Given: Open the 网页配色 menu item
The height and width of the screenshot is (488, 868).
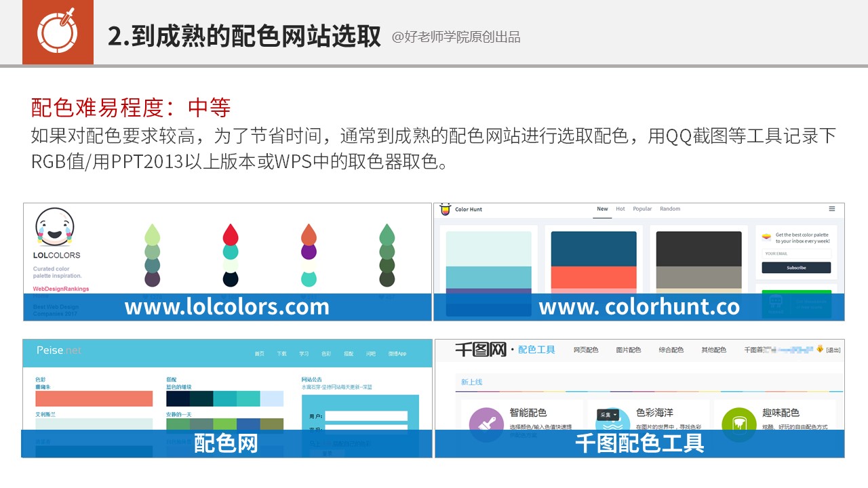Looking at the screenshot, I should click(586, 350).
